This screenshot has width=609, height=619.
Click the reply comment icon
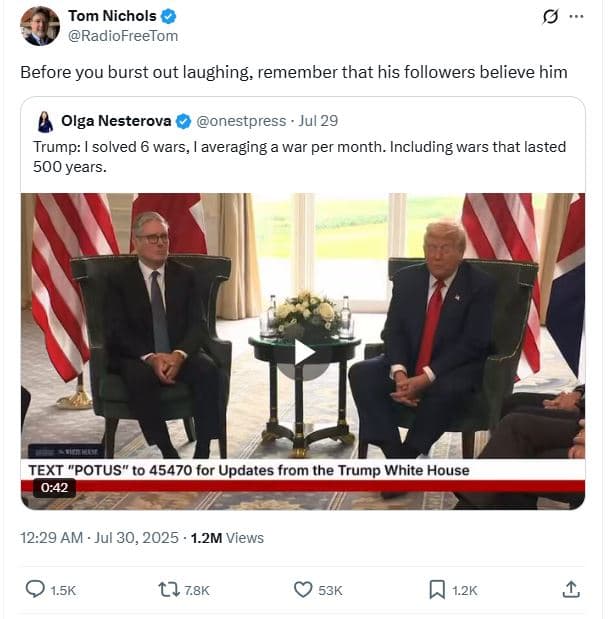pyautogui.click(x=35, y=590)
